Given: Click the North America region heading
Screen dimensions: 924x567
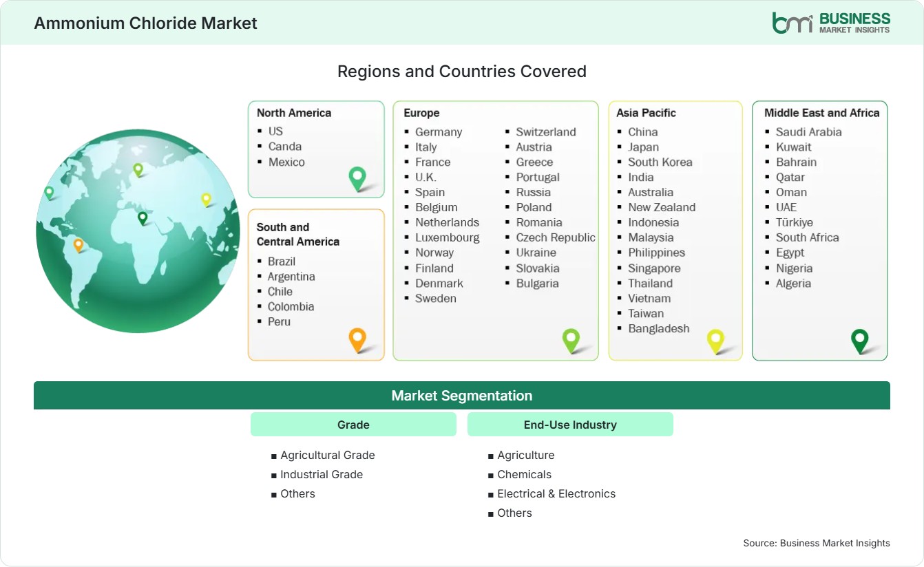Looking at the screenshot, I should pos(294,113).
